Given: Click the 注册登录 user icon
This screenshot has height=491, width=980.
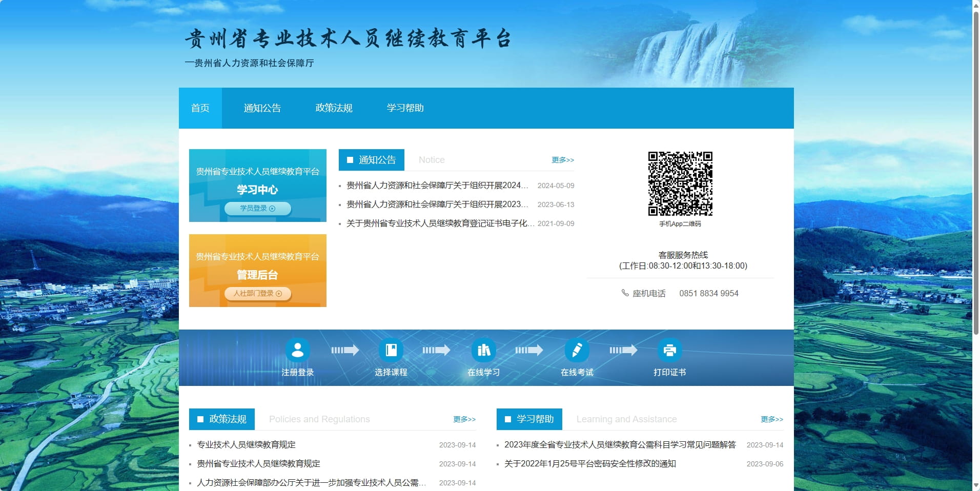Looking at the screenshot, I should click(x=297, y=350).
